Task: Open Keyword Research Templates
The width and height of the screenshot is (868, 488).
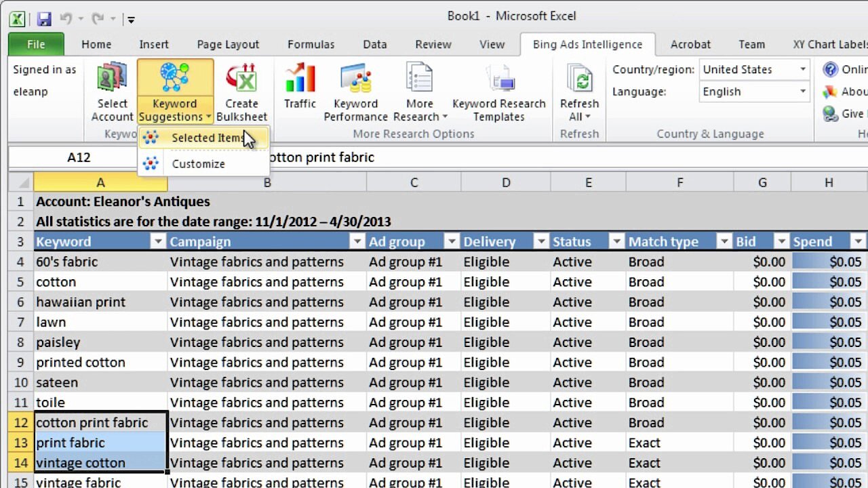Action: click(x=499, y=93)
